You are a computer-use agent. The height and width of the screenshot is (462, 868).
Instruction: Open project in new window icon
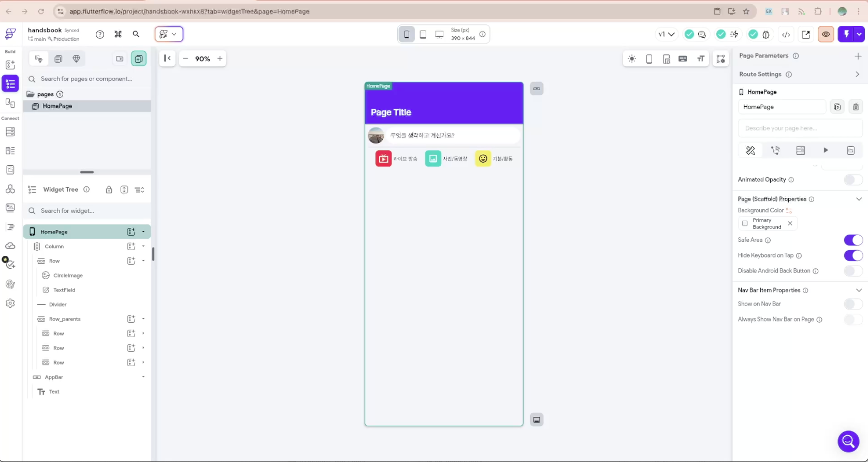806,34
